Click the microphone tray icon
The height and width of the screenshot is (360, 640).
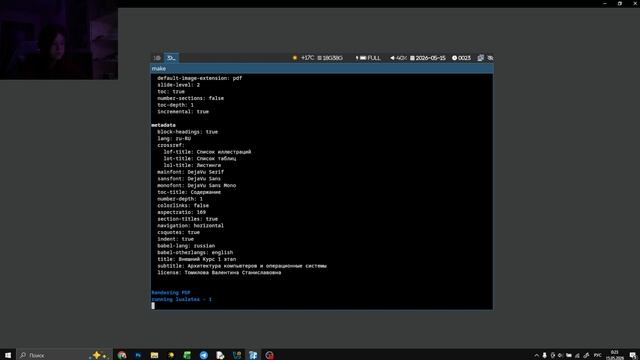[x=544, y=356]
